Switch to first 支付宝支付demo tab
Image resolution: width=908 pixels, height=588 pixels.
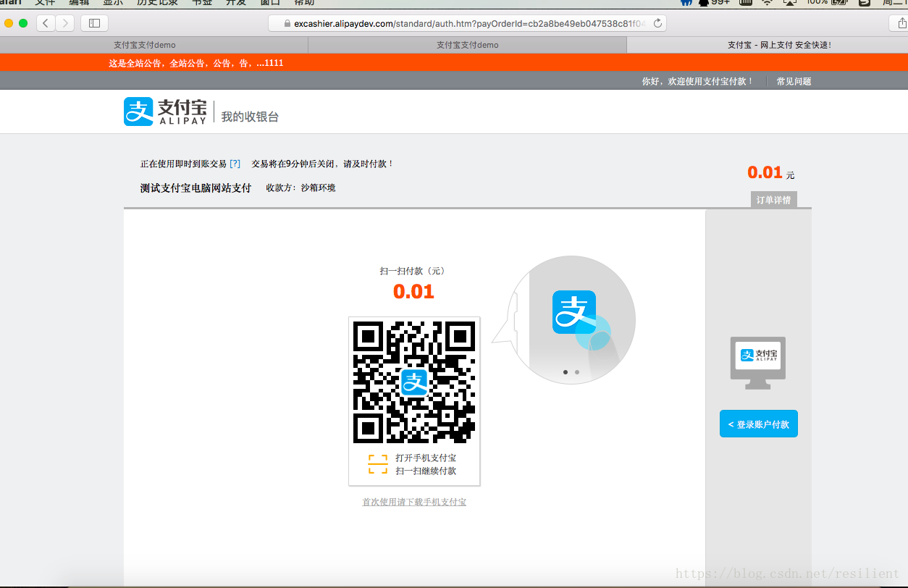[145, 45]
